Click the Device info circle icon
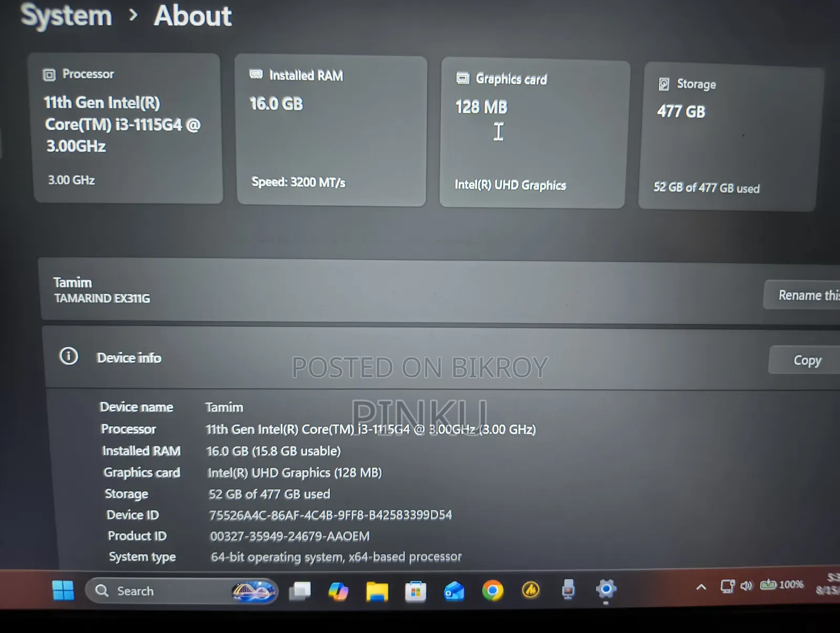The height and width of the screenshot is (633, 840). click(69, 356)
